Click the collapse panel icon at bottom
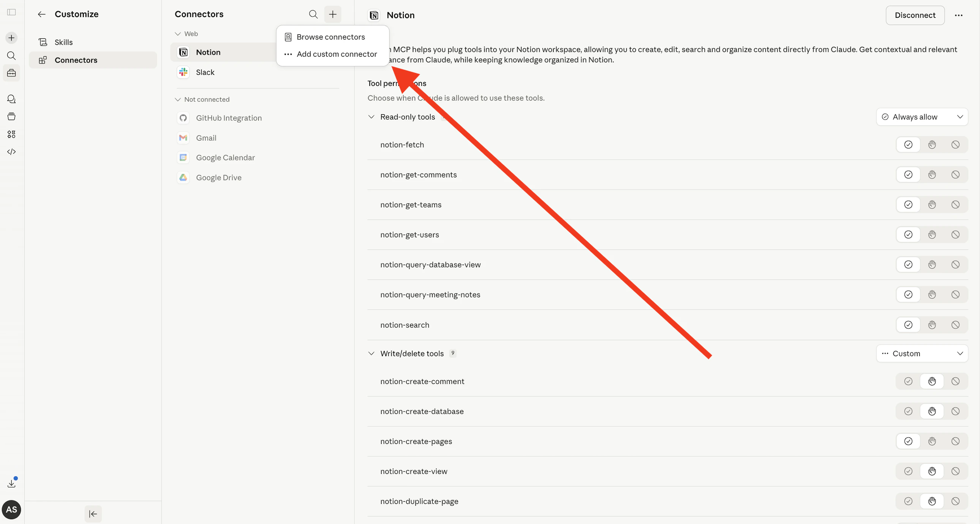Image resolution: width=980 pixels, height=524 pixels. [93, 514]
